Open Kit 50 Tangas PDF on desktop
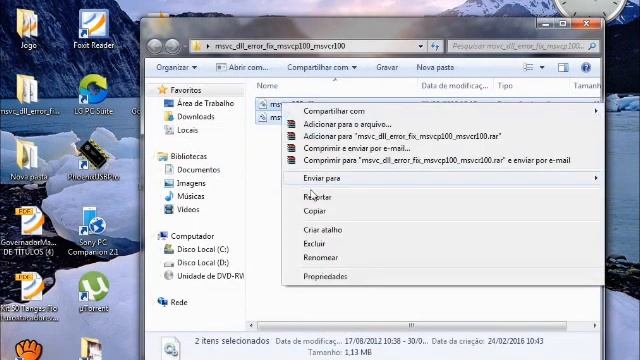 coord(29,297)
